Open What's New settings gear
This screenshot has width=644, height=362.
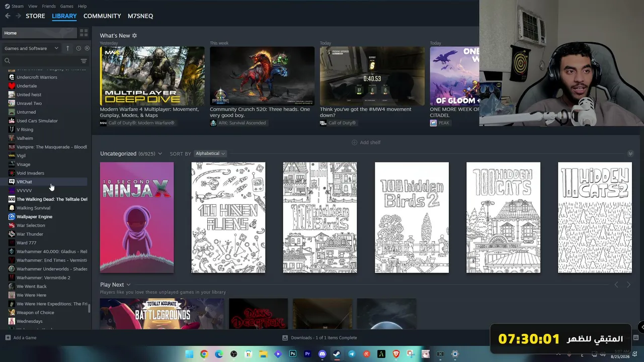coord(134,36)
